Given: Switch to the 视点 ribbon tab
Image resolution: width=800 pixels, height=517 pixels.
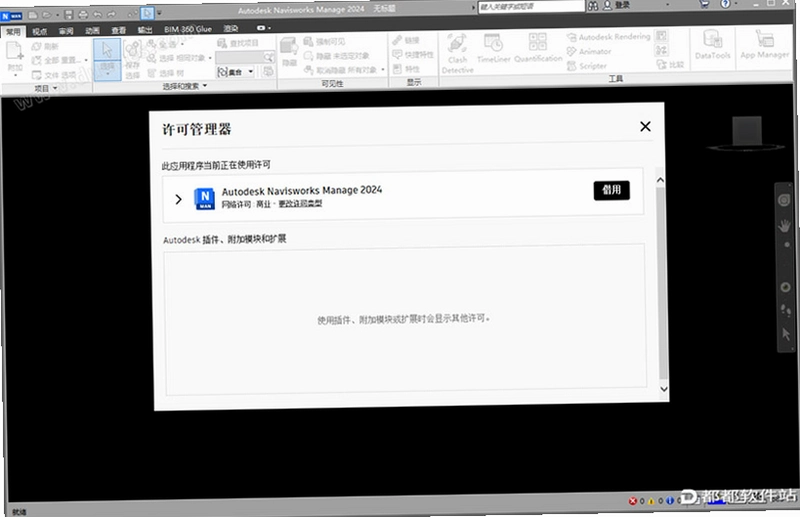Looking at the screenshot, I should coord(39,31).
